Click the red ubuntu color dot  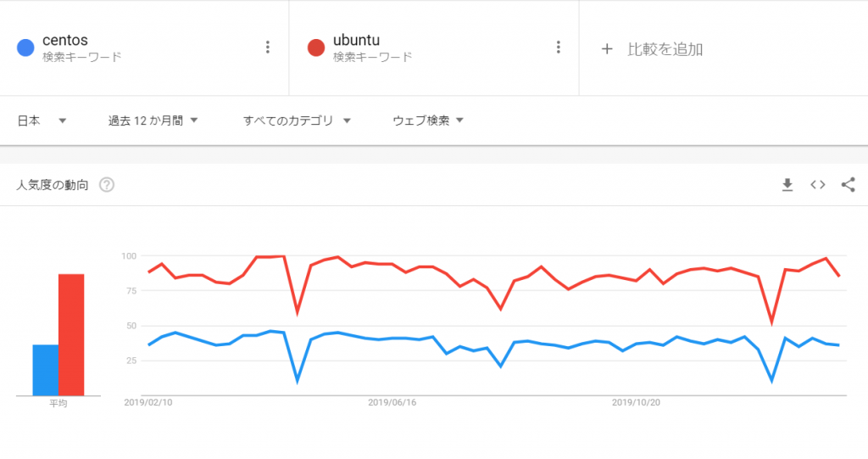(316, 48)
